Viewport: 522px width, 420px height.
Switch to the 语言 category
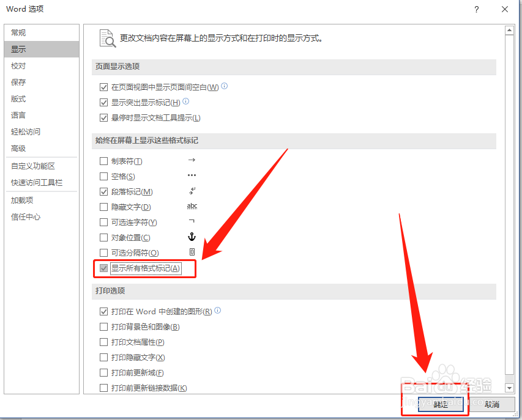pyautogui.click(x=42, y=115)
